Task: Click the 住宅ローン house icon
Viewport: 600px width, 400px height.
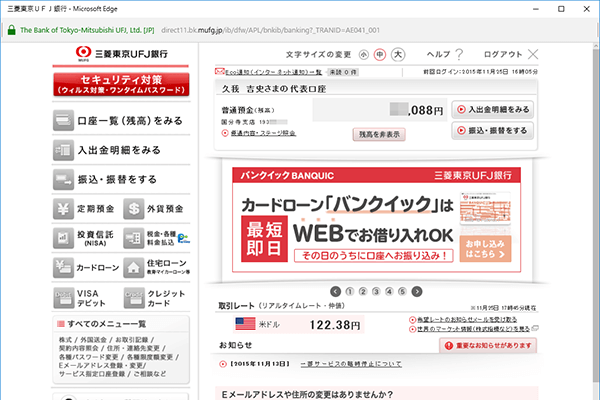Action: click(x=134, y=268)
